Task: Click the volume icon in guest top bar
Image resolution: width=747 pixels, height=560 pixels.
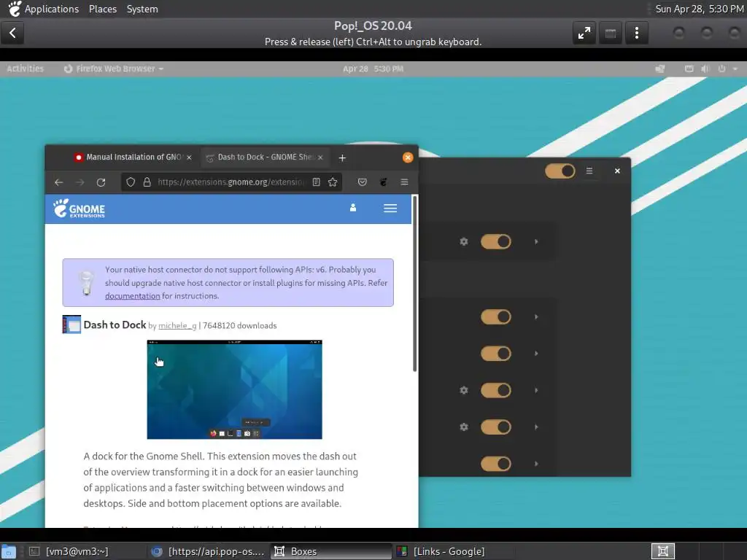Action: [x=705, y=69]
